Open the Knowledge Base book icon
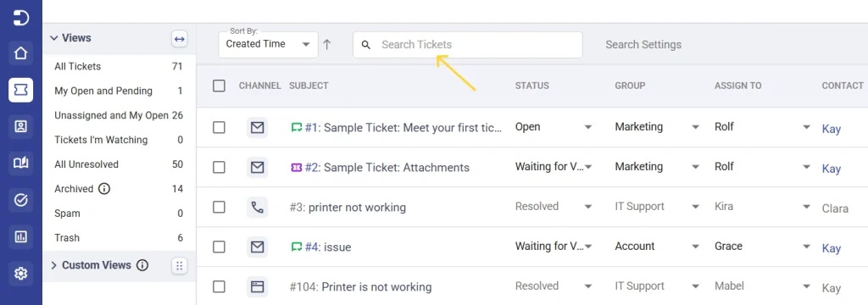 click(x=20, y=163)
